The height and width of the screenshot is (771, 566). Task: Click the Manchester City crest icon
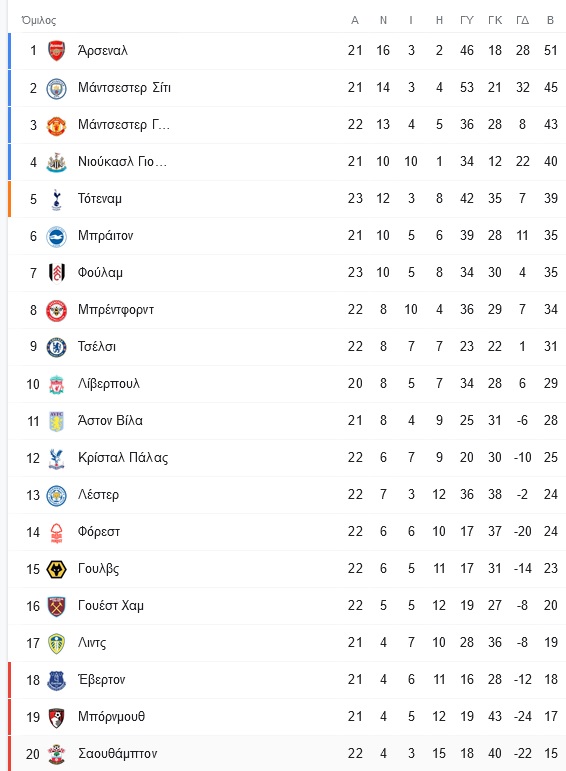point(57,88)
